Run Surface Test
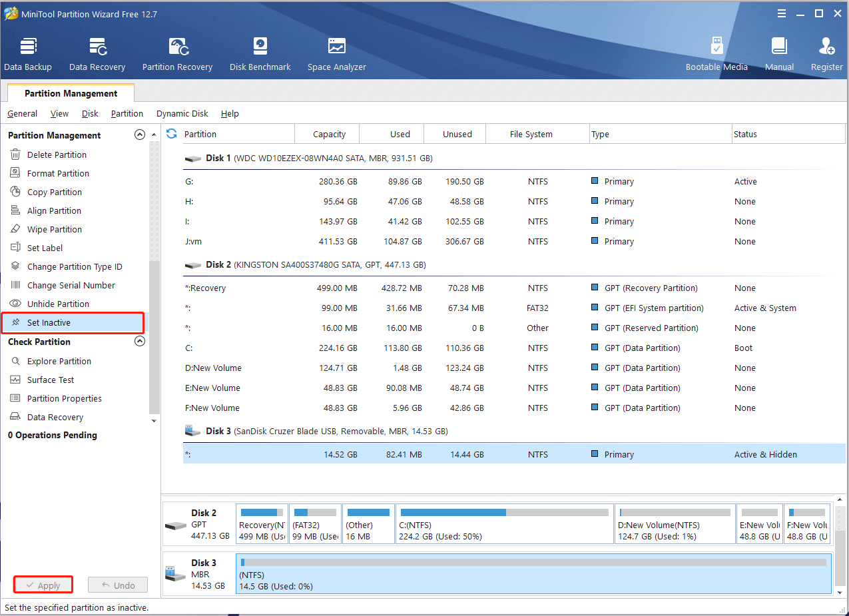 [x=51, y=380]
